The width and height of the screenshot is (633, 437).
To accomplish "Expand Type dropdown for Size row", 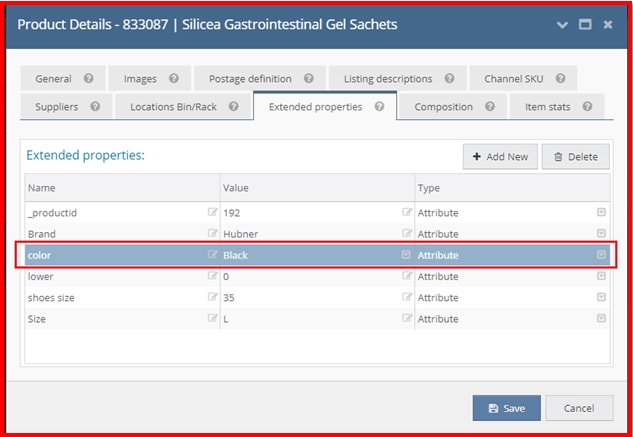I will pyautogui.click(x=601, y=319).
